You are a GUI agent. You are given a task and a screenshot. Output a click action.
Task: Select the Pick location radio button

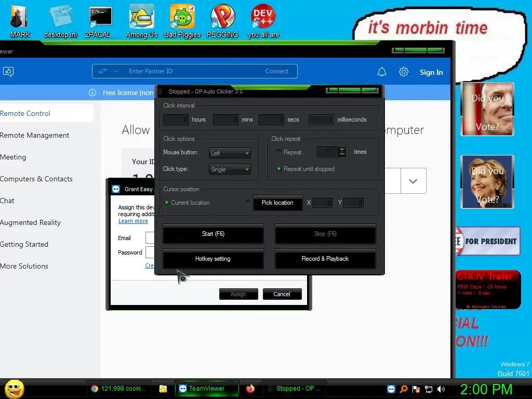(x=248, y=202)
